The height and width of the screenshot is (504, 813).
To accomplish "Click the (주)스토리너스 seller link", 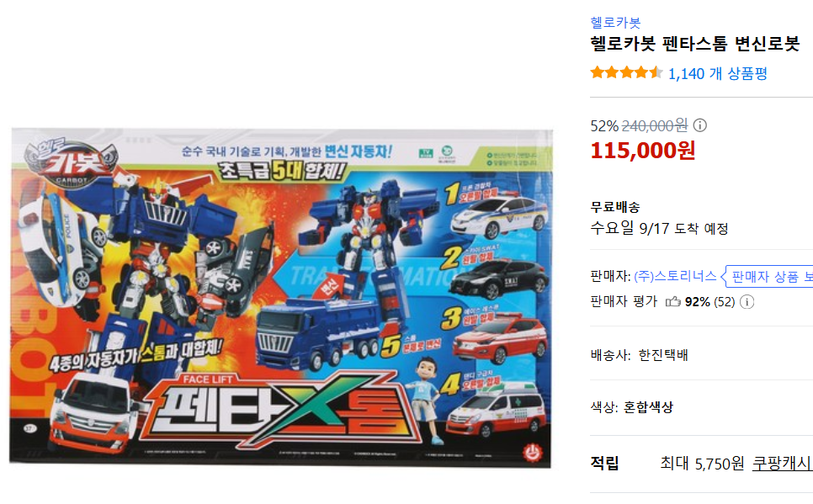I will [675, 276].
